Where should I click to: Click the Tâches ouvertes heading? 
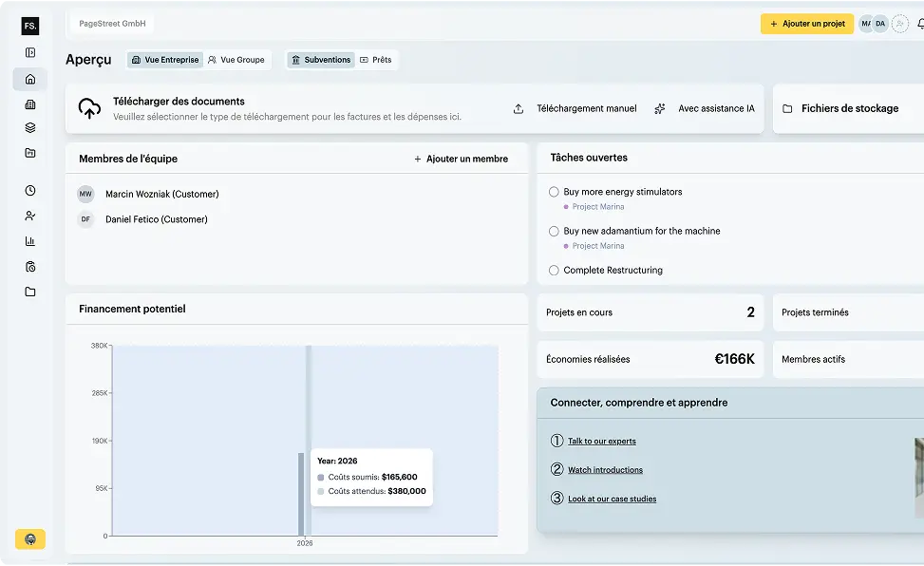[x=589, y=158]
